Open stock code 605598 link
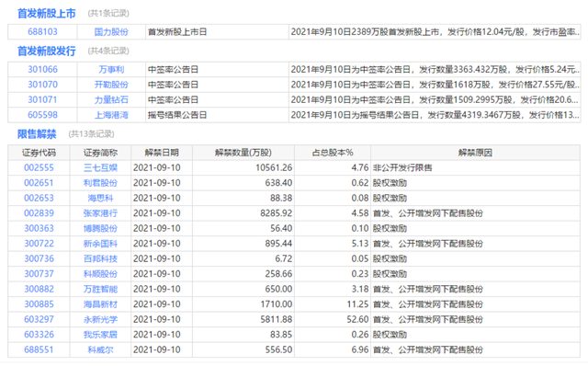Screen dimensions: 588x366 point(42,115)
